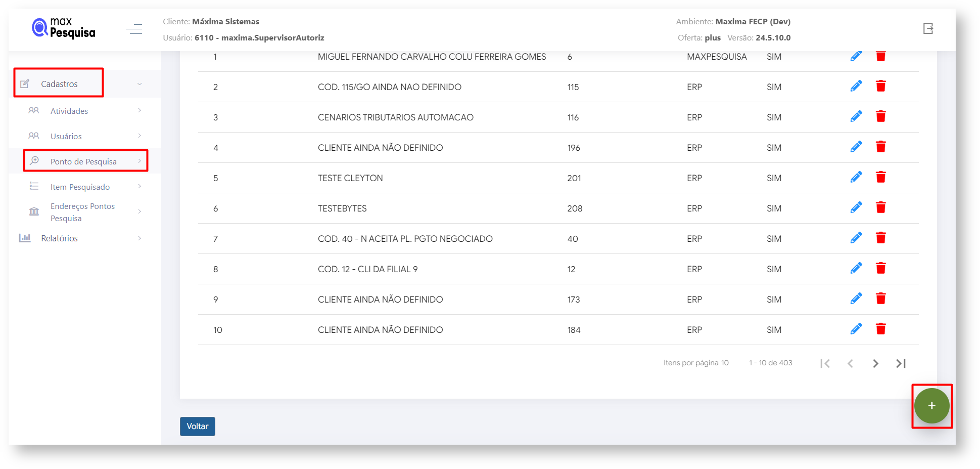Edit the CENARIOS TRIBUTARIOS AUTOMACAO entry

(x=856, y=117)
